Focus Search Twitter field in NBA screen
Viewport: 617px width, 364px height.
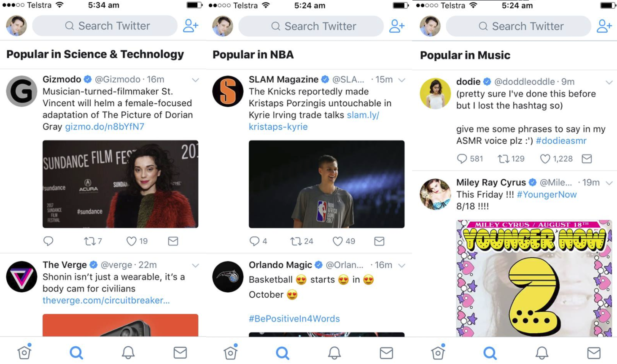click(311, 26)
